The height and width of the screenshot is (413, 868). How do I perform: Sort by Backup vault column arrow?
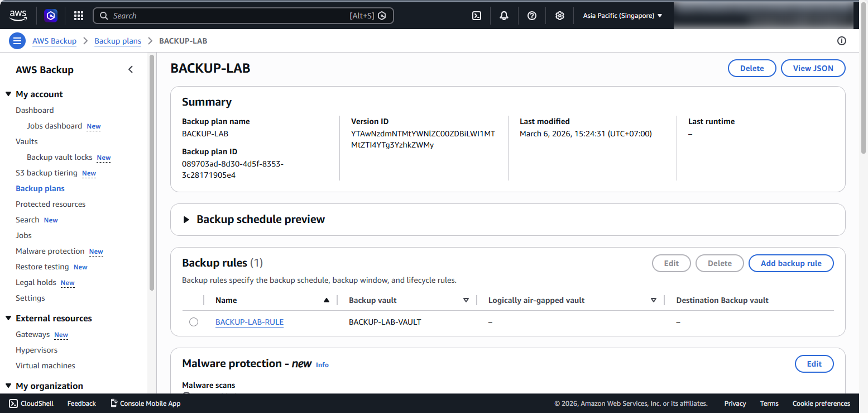pyautogui.click(x=466, y=300)
